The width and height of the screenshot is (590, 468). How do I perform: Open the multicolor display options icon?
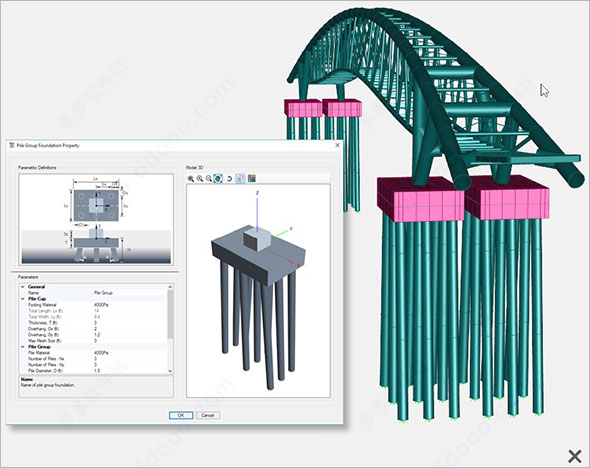pos(251,179)
